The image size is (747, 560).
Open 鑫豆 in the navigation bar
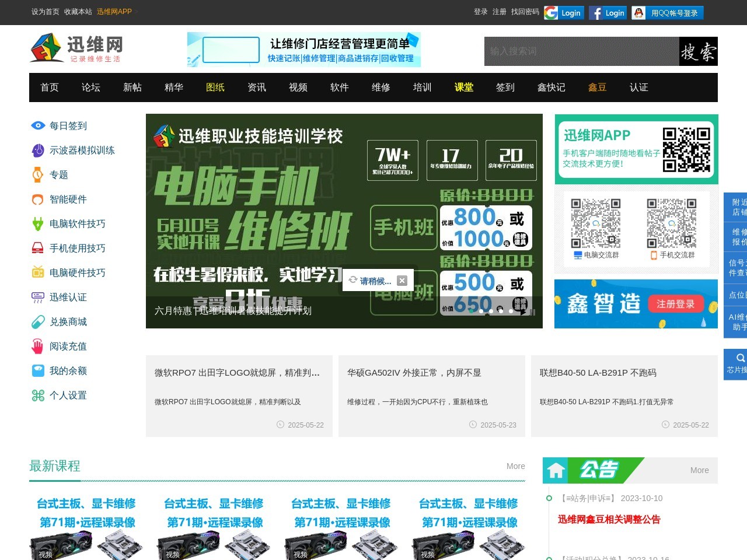pos(598,87)
